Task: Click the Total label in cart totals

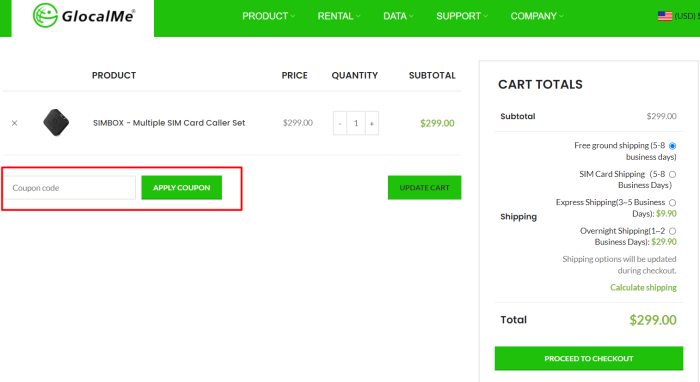Action: tap(513, 320)
